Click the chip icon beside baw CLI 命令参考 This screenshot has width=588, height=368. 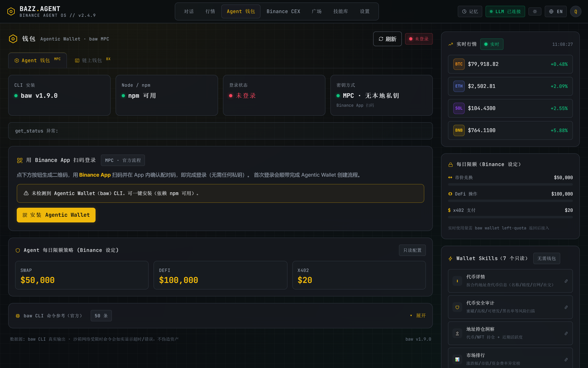(18, 316)
